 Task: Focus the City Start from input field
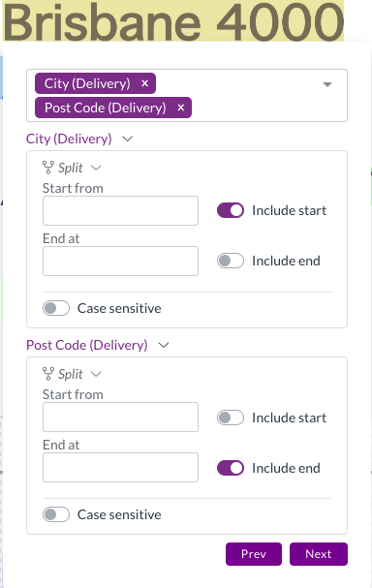coord(120,210)
